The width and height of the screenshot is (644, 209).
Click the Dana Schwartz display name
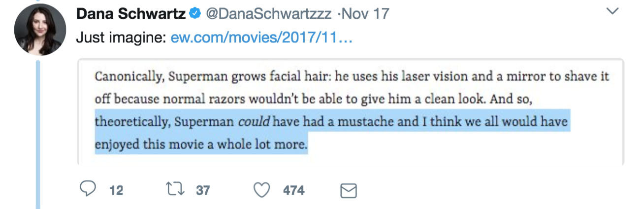coord(130,14)
